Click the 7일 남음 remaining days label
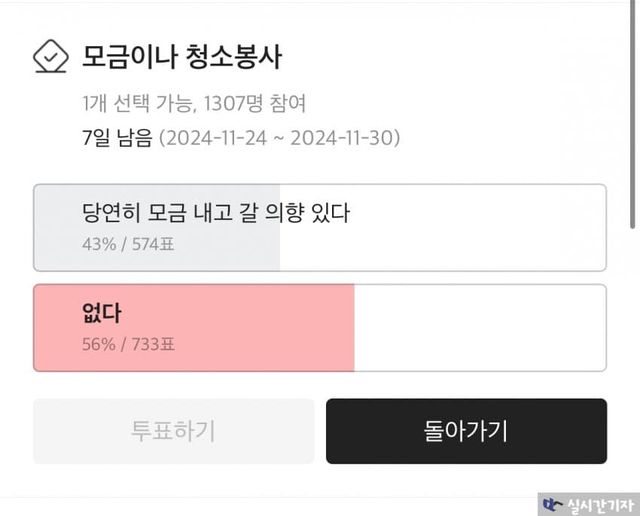Viewport: 640px width, 516px height. (118, 138)
